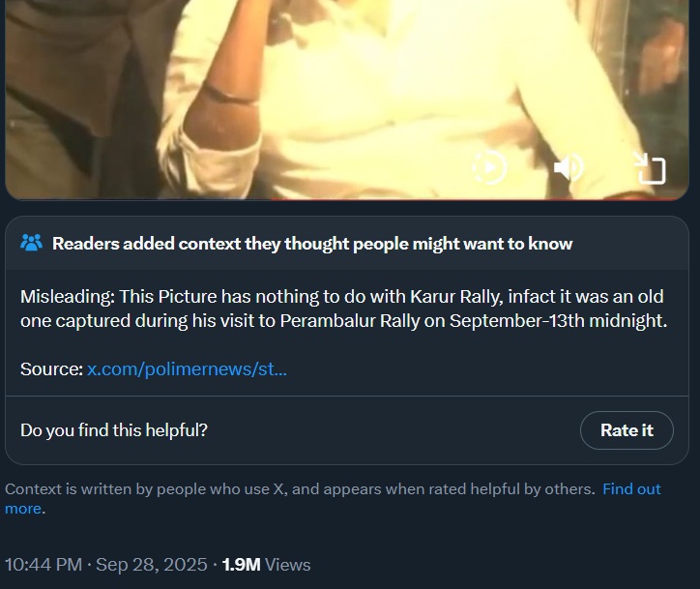Click the 'Views' label

point(288,564)
